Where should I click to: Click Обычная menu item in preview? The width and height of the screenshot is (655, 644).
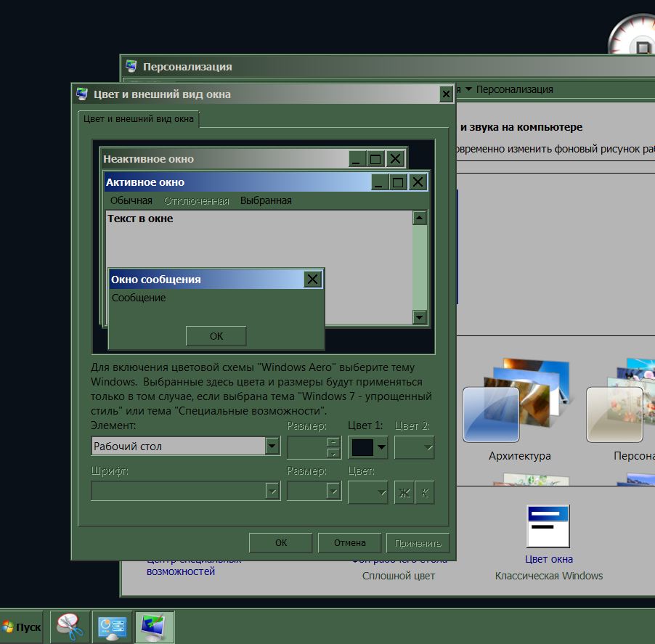pos(131,200)
